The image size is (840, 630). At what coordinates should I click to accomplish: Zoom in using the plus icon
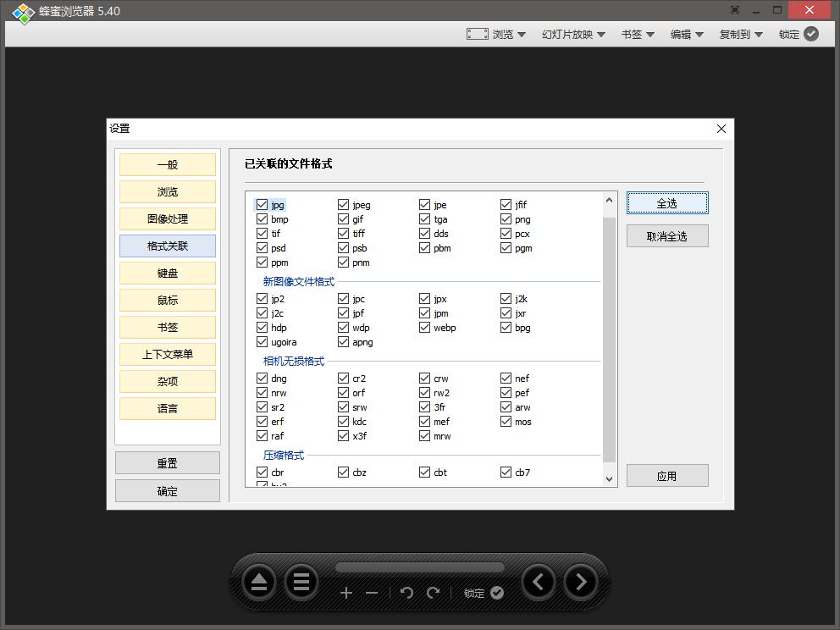tap(346, 593)
